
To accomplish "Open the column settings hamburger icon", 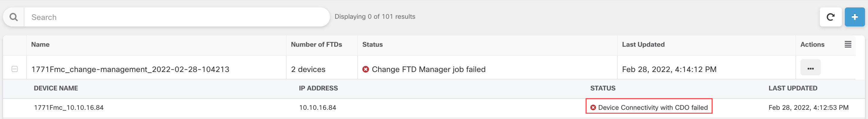I will 848,45.
